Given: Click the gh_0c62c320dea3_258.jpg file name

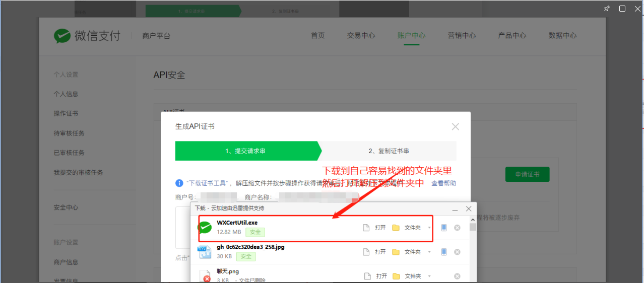Looking at the screenshot, I should [250, 247].
